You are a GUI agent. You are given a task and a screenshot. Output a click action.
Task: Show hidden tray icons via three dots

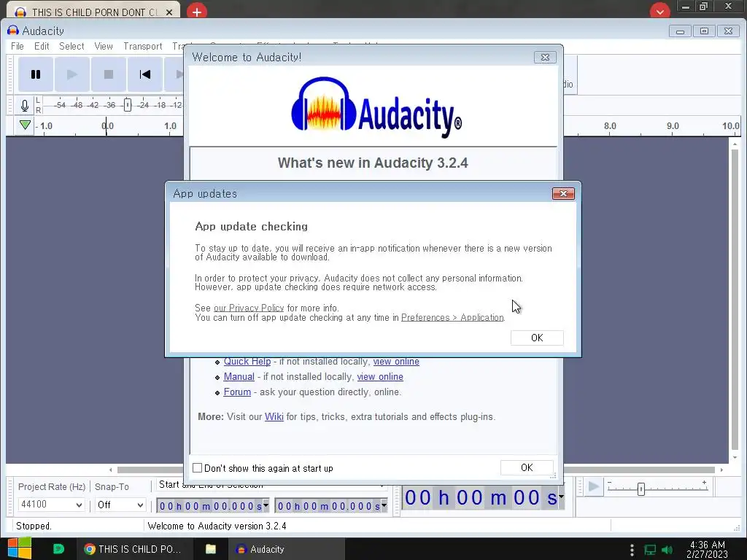click(x=632, y=550)
